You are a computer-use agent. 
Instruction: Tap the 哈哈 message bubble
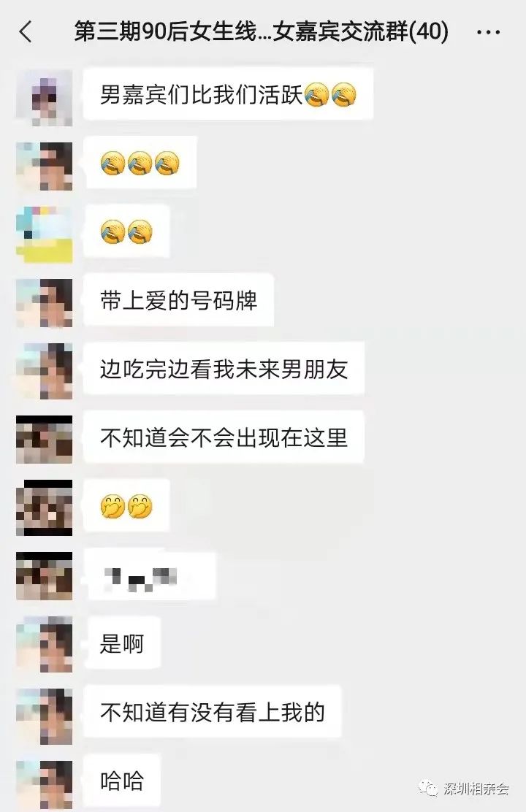coord(122,781)
